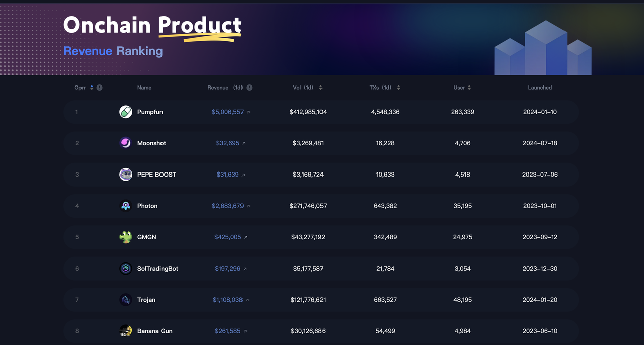Open Photon revenue link $2,683,679
Viewport: 644px width, 345px height.
pyautogui.click(x=227, y=206)
